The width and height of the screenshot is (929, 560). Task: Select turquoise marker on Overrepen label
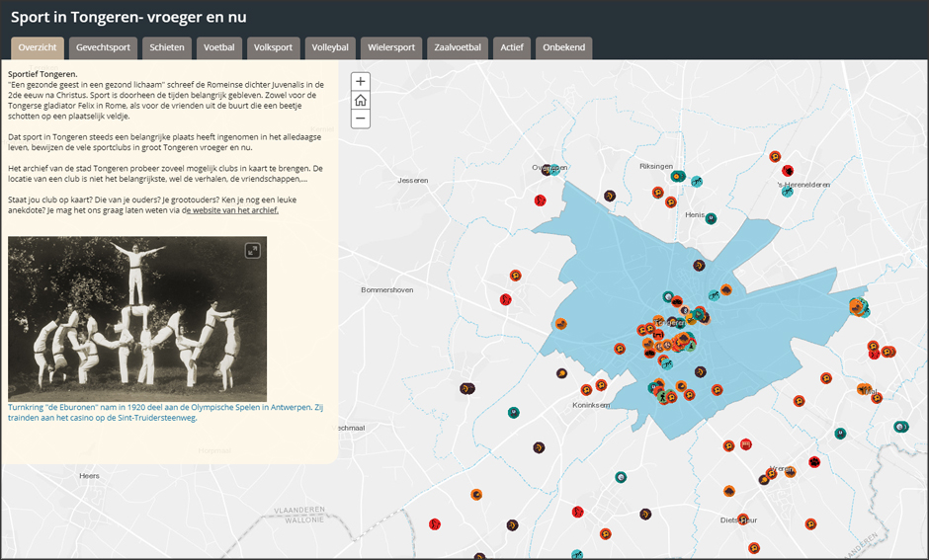point(554,170)
